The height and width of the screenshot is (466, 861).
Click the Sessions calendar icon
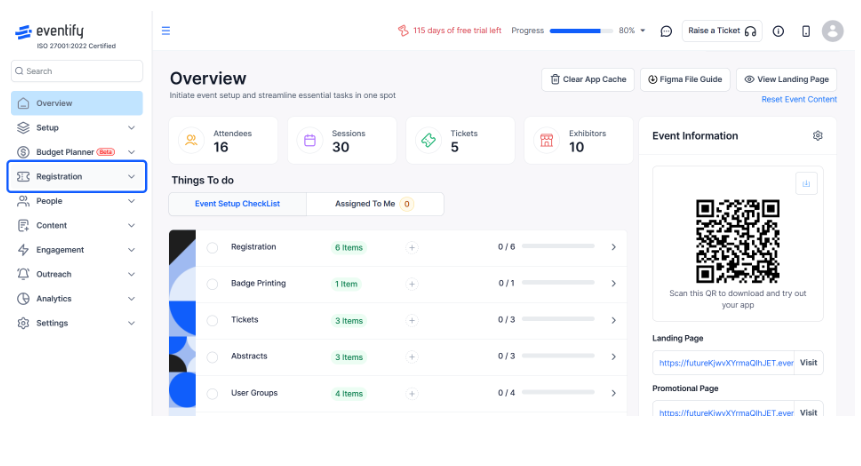click(x=310, y=141)
